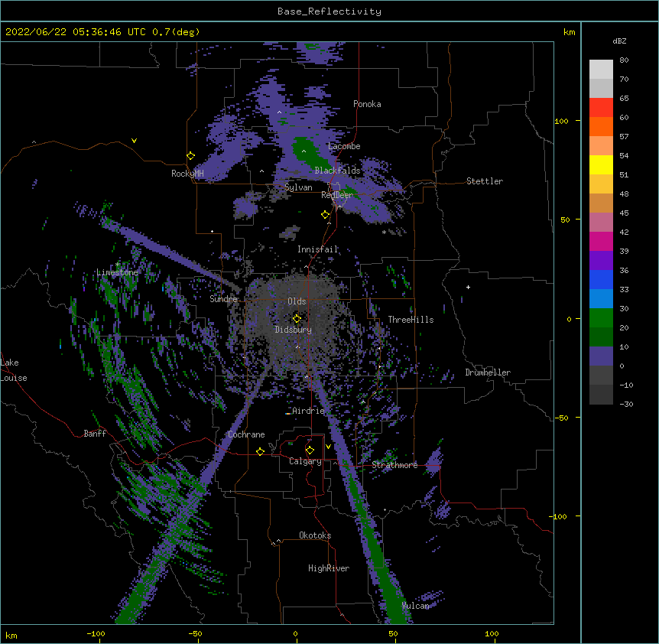This screenshot has width=659, height=644.
Task: Click the Sylvan city label
Action: pyautogui.click(x=298, y=187)
